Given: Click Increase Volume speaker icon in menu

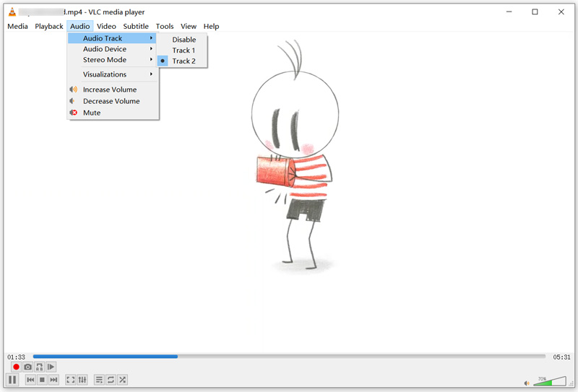Looking at the screenshot, I should click(74, 90).
